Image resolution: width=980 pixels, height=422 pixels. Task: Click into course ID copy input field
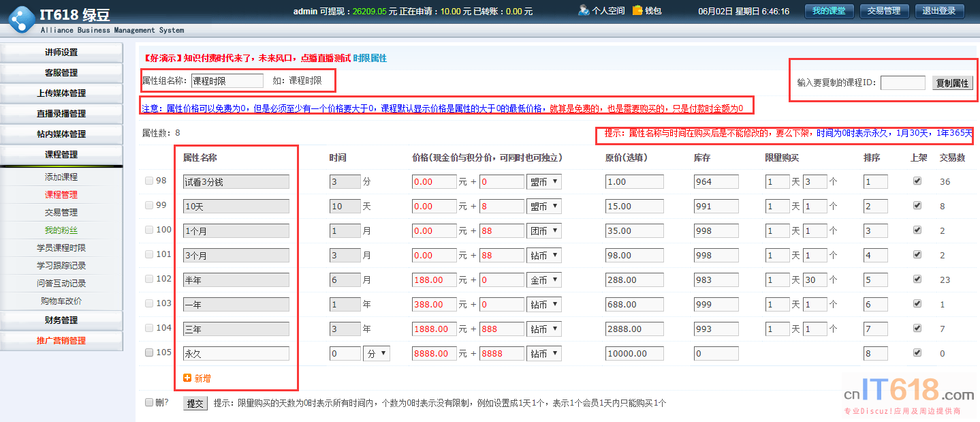[903, 83]
